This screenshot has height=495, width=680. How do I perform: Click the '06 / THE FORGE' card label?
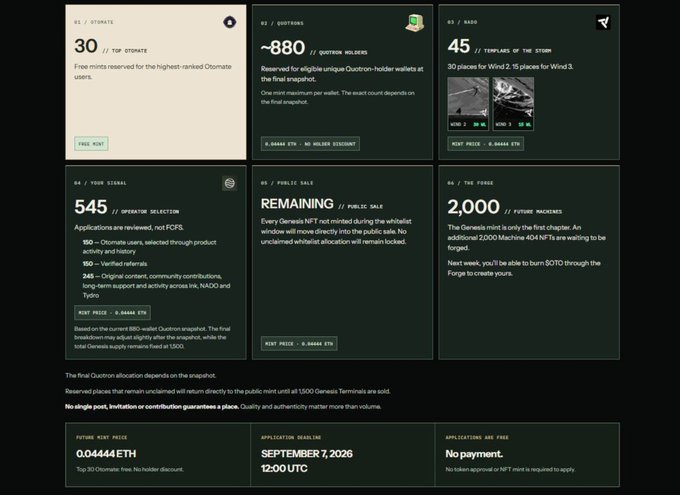click(470, 183)
